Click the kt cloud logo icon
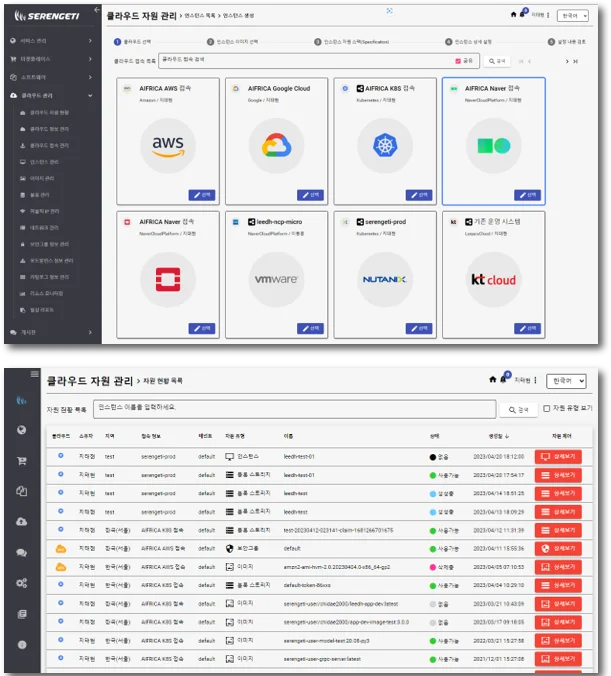Viewport: 611px width, 676px height. point(494,278)
